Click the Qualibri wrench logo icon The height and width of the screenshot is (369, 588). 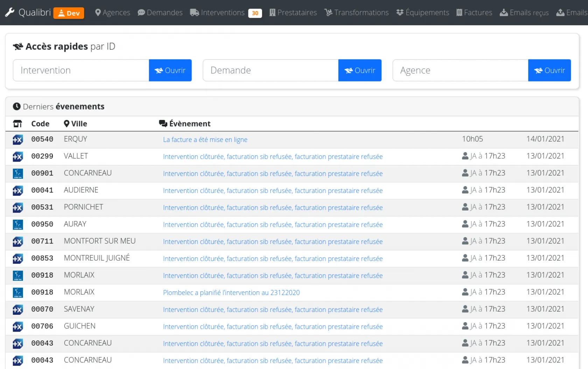[x=9, y=13]
